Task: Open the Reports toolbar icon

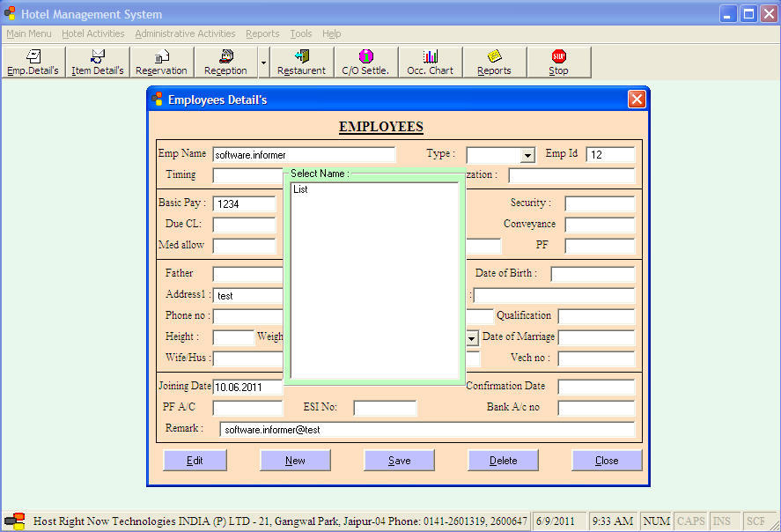Action: coord(494,62)
